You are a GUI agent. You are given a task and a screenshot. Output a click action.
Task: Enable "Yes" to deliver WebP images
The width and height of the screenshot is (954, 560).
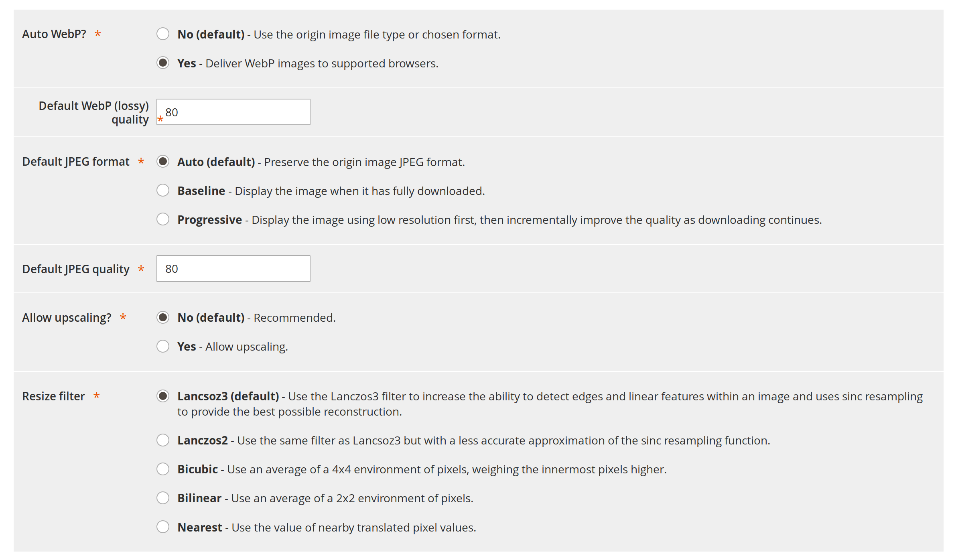pos(163,63)
